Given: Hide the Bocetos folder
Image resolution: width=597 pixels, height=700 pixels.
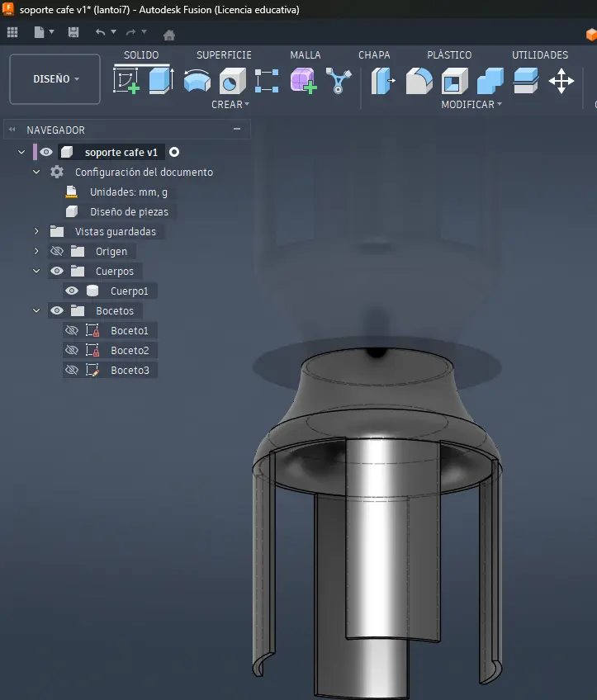Looking at the screenshot, I should [x=57, y=310].
